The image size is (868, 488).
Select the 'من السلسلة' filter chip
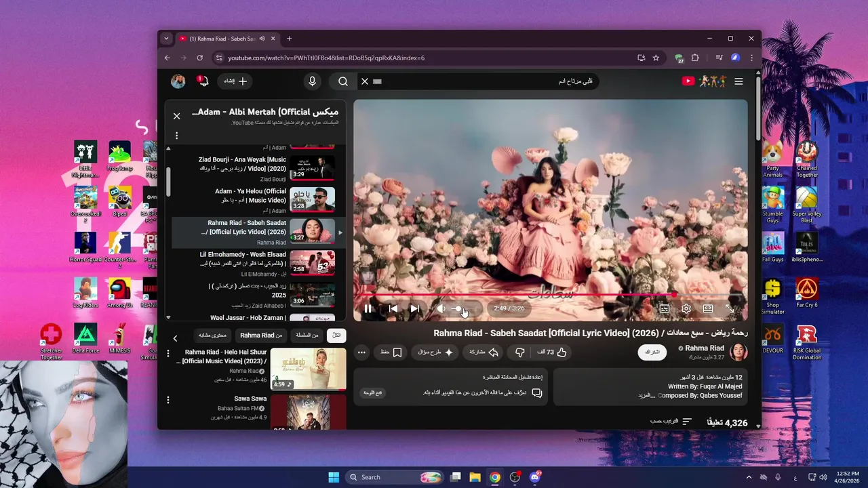click(307, 335)
